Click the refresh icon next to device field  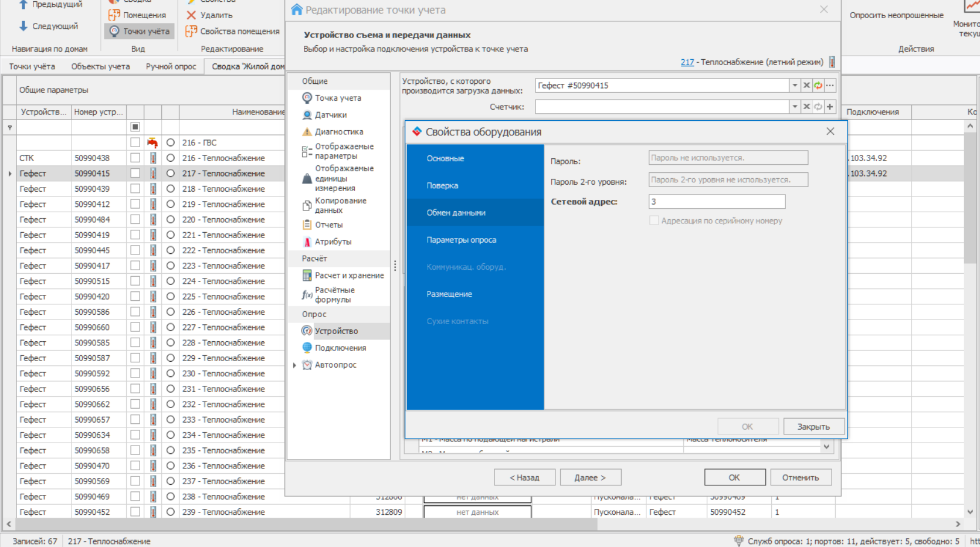[x=818, y=86]
